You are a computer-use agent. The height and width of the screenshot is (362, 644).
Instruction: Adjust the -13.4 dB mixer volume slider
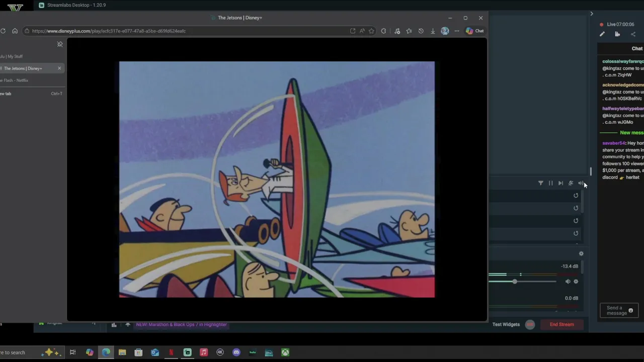[x=515, y=282]
